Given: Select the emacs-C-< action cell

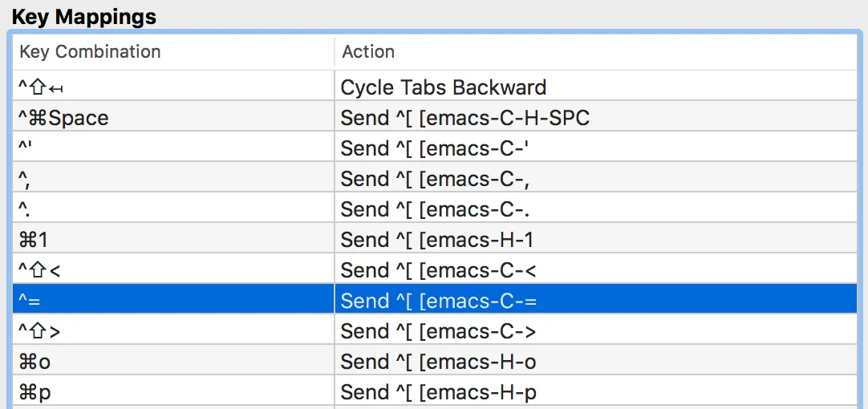Looking at the screenshot, I should 438,270.
